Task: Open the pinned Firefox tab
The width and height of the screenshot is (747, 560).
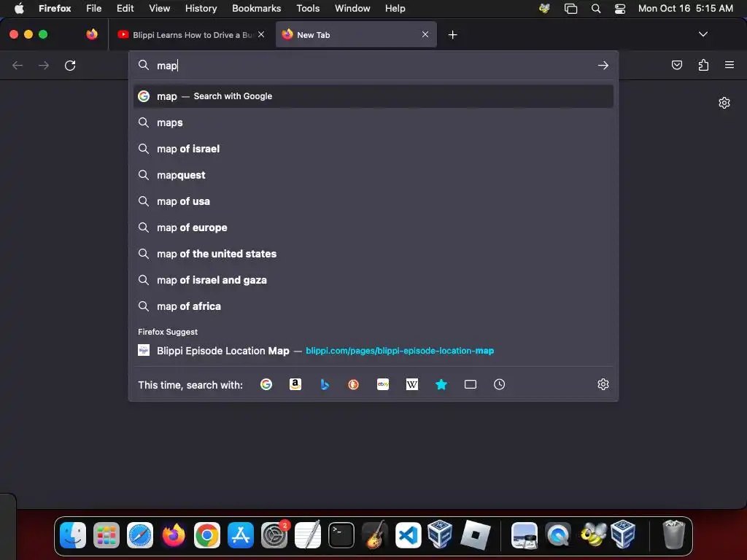Action: tap(92, 34)
